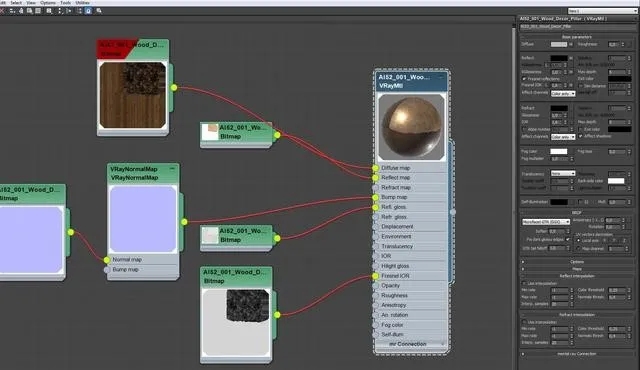The width and height of the screenshot is (640, 370).
Task: Open the Options menu
Action: 48,2
